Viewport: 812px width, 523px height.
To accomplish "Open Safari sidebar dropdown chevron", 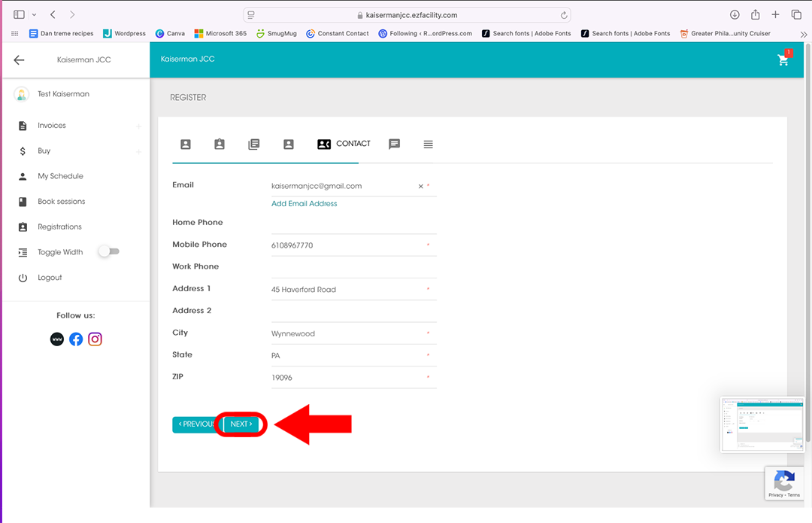I will pos(34,15).
